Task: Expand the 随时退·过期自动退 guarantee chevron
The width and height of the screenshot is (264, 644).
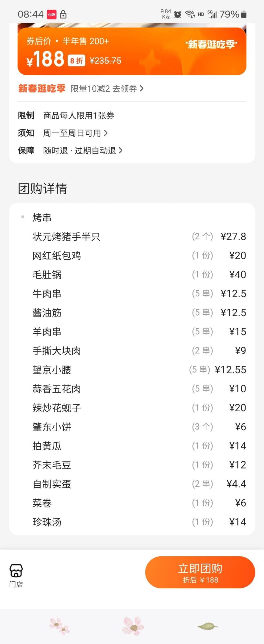Action: pos(121,150)
